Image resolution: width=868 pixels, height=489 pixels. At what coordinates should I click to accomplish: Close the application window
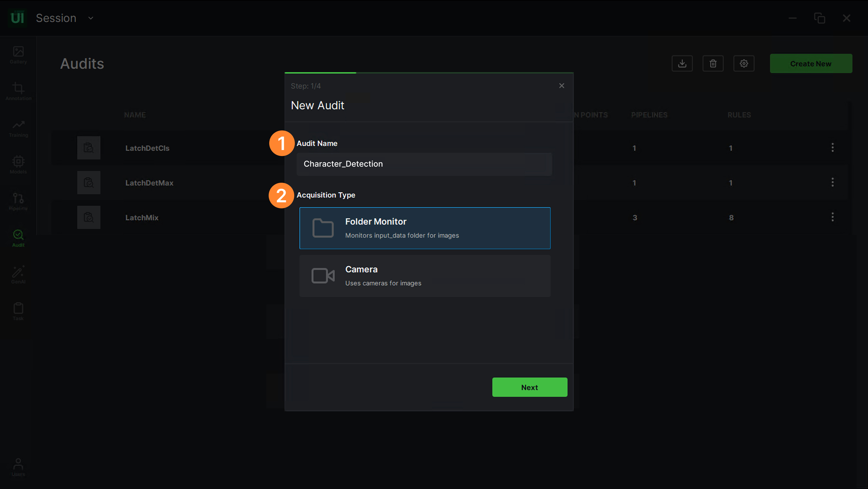pyautogui.click(x=846, y=18)
